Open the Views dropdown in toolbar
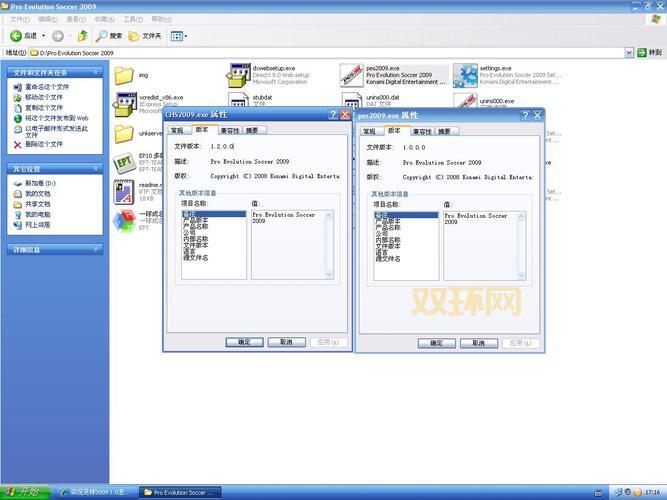The width and height of the screenshot is (667, 500). (178, 36)
